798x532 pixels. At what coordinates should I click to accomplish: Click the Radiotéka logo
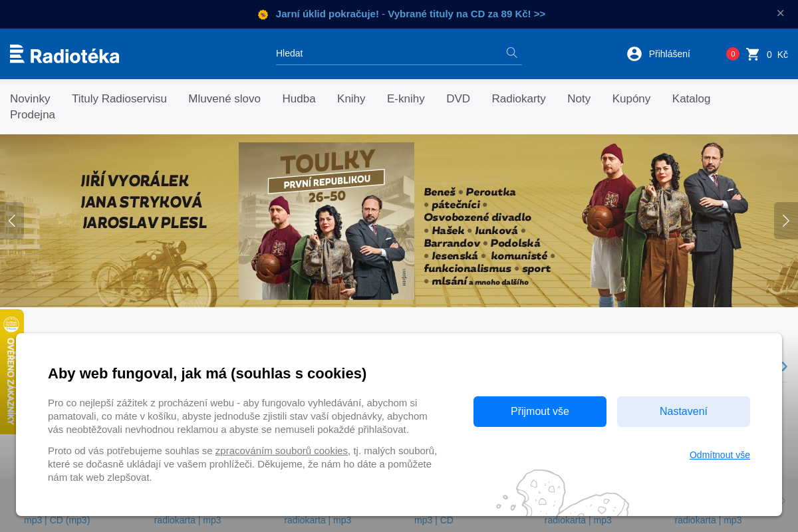pyautogui.click(x=65, y=55)
